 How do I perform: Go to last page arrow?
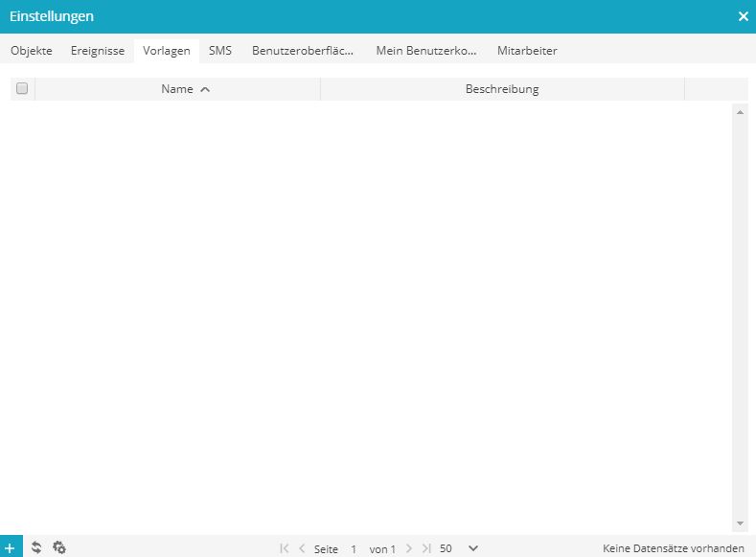click(426, 548)
